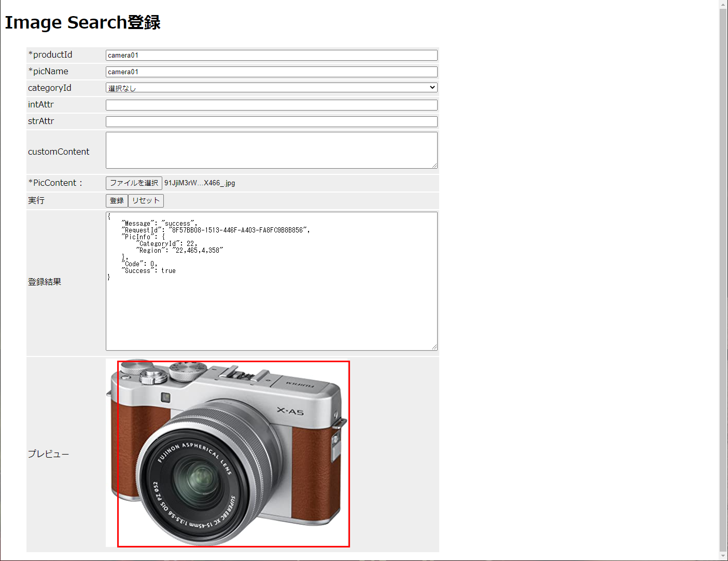Focus the picName text field
This screenshot has height=561, width=728.
click(271, 72)
